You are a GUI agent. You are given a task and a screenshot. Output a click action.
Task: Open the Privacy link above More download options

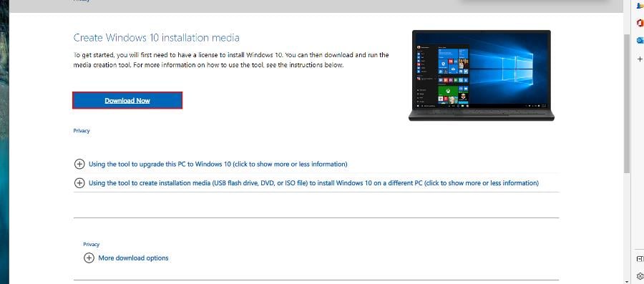point(91,244)
